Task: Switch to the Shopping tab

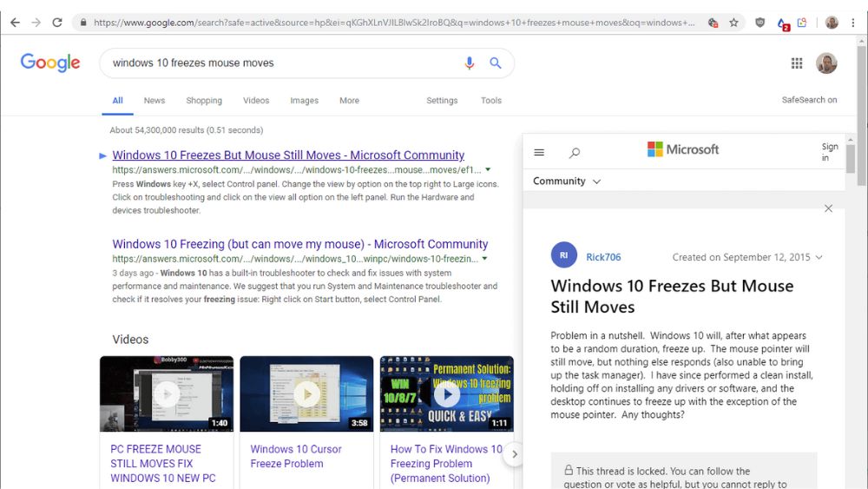Action: (x=204, y=100)
